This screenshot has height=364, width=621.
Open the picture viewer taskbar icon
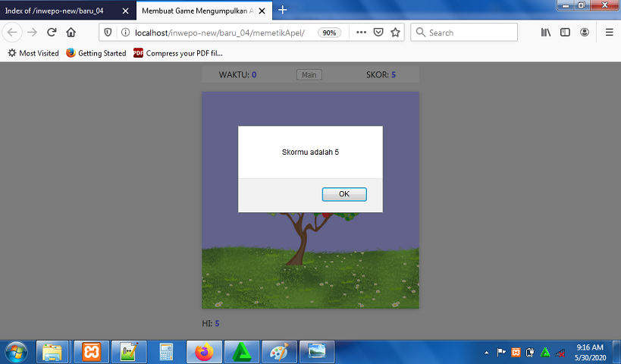coord(317,352)
